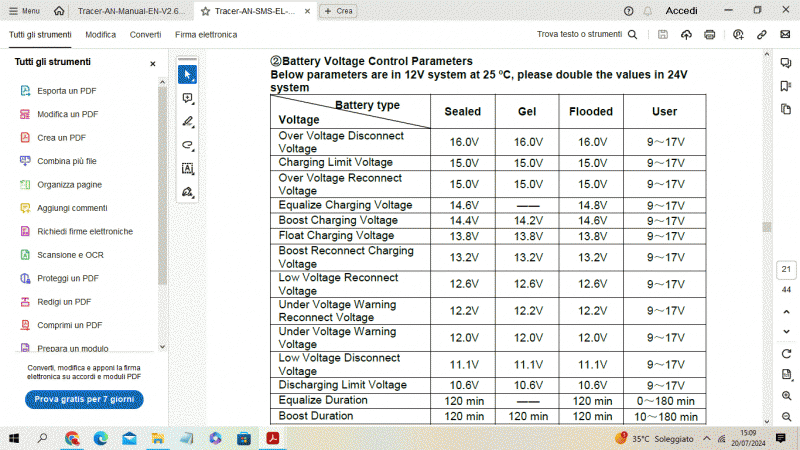Choose the add comment tool in quick toolbar
The height and width of the screenshot is (450, 800).
187,98
